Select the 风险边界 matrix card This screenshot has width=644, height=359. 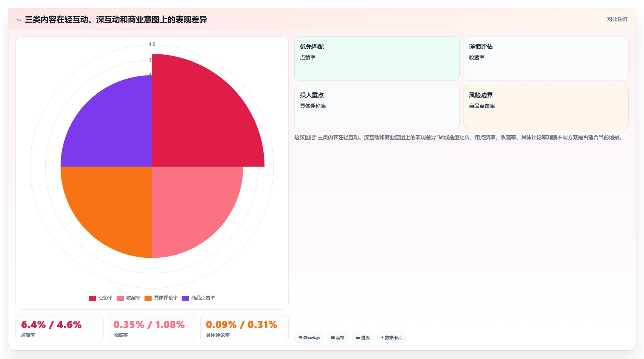(x=546, y=107)
